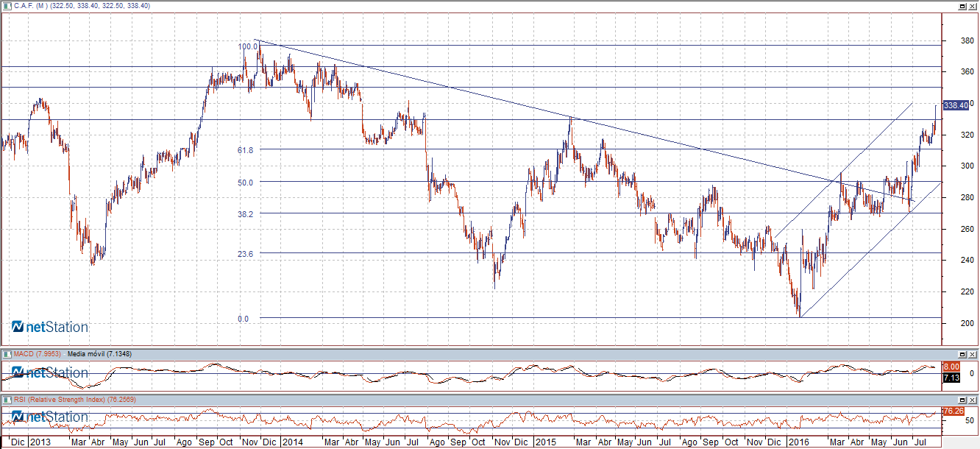
Task: Click the MACD panel icon
Action: (6, 354)
